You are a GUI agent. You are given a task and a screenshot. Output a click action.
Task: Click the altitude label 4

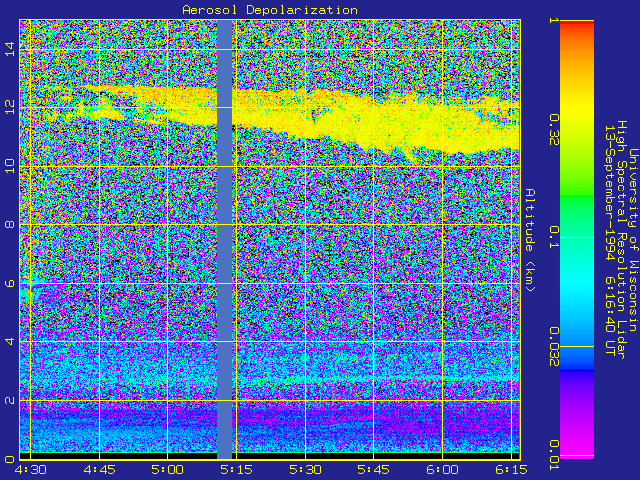9,341
